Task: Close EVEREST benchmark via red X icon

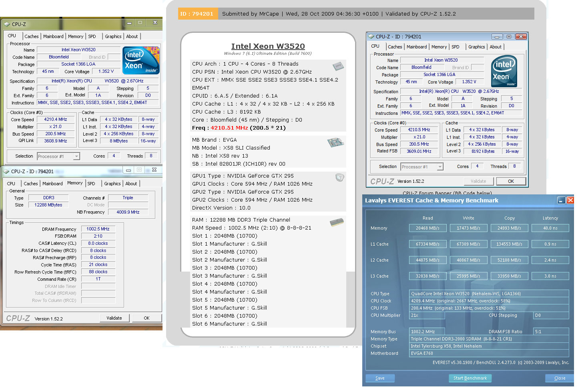Action: pos(570,200)
